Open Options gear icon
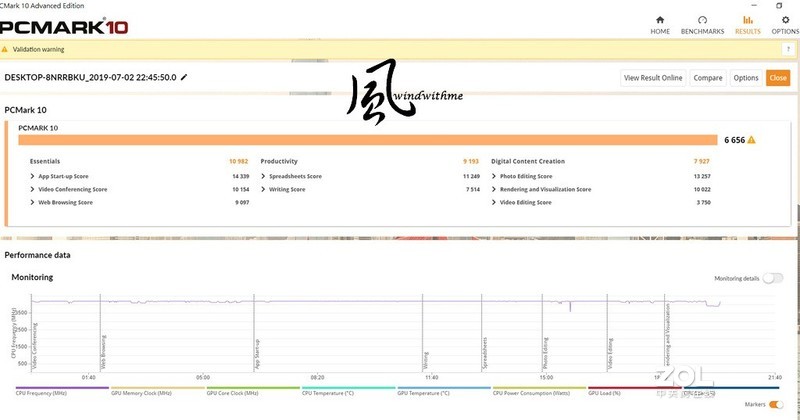The height and width of the screenshot is (420, 800). (x=785, y=20)
